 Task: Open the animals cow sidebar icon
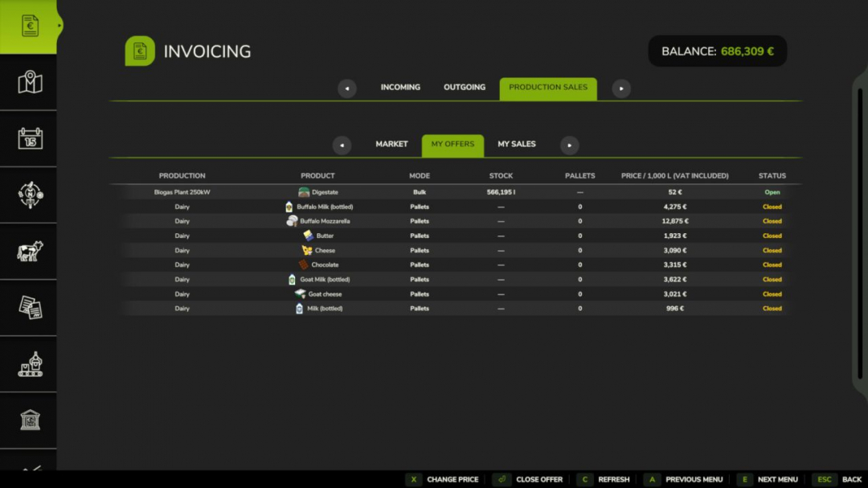pyautogui.click(x=30, y=252)
